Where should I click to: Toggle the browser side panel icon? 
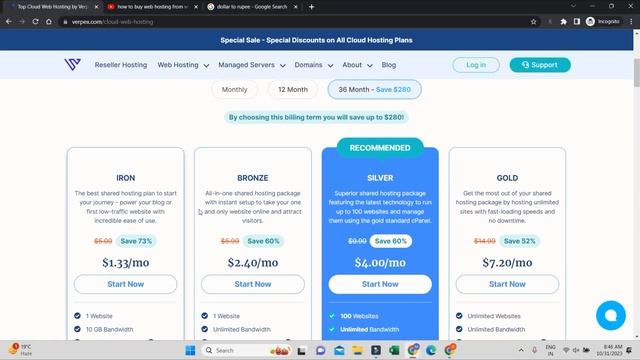pos(576,22)
